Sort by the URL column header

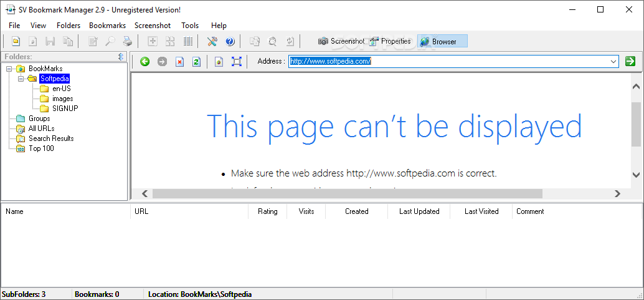[189, 211]
